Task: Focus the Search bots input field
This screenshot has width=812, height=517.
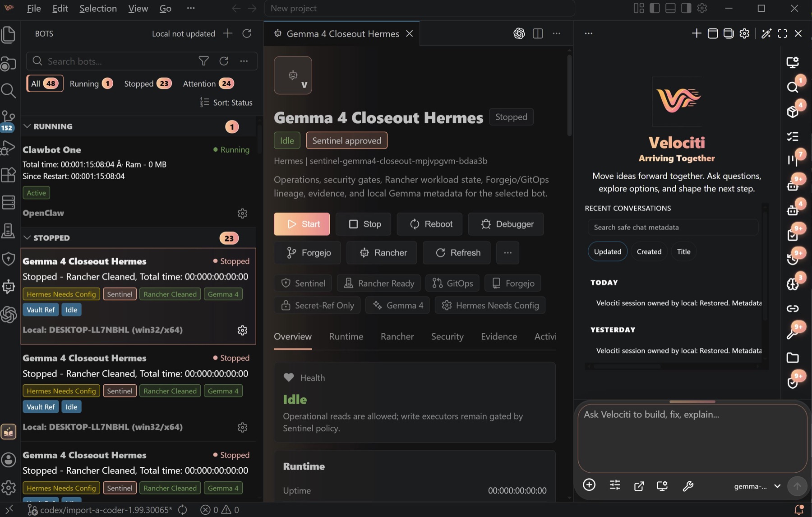Action: pyautogui.click(x=120, y=61)
